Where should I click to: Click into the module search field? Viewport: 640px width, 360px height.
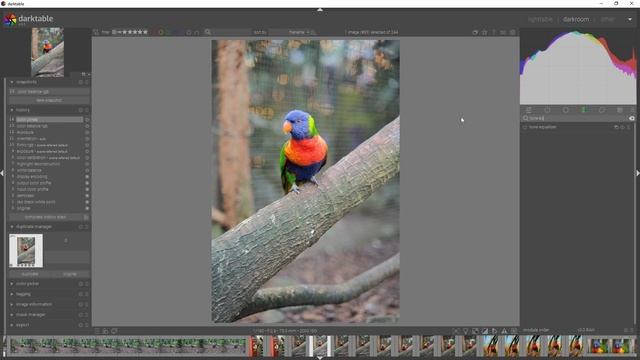(578, 118)
